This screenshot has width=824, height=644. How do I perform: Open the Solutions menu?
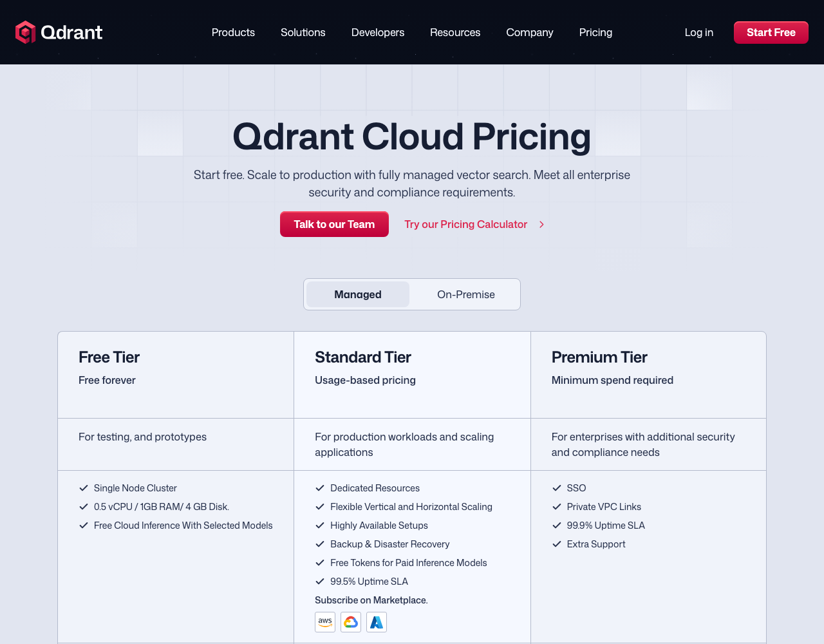pos(303,32)
